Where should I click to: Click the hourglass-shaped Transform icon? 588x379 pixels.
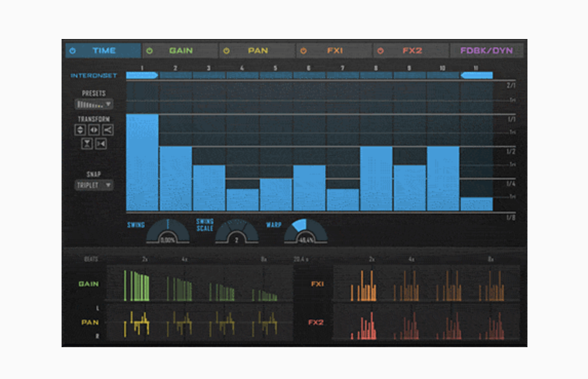click(x=87, y=144)
